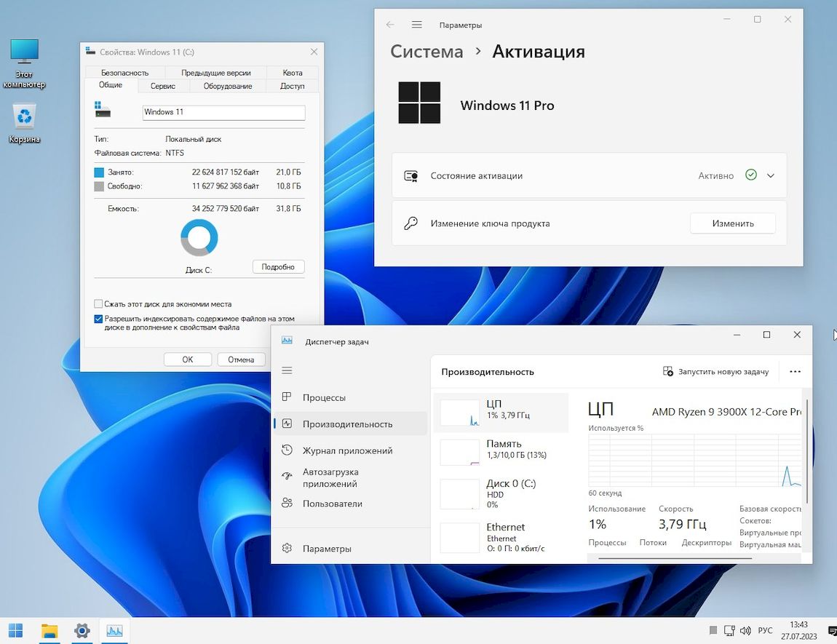Click the network icon in system tray
837x644 pixels.
coord(729,631)
